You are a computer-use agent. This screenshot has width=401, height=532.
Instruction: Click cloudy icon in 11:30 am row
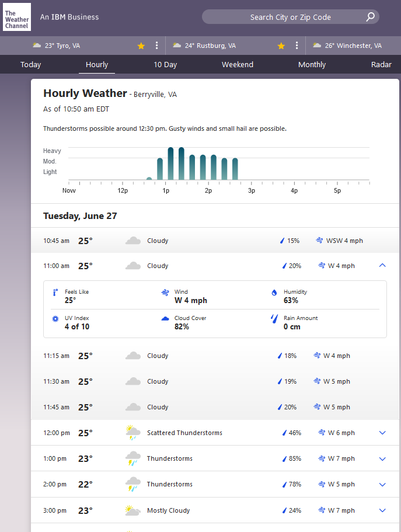click(x=133, y=381)
